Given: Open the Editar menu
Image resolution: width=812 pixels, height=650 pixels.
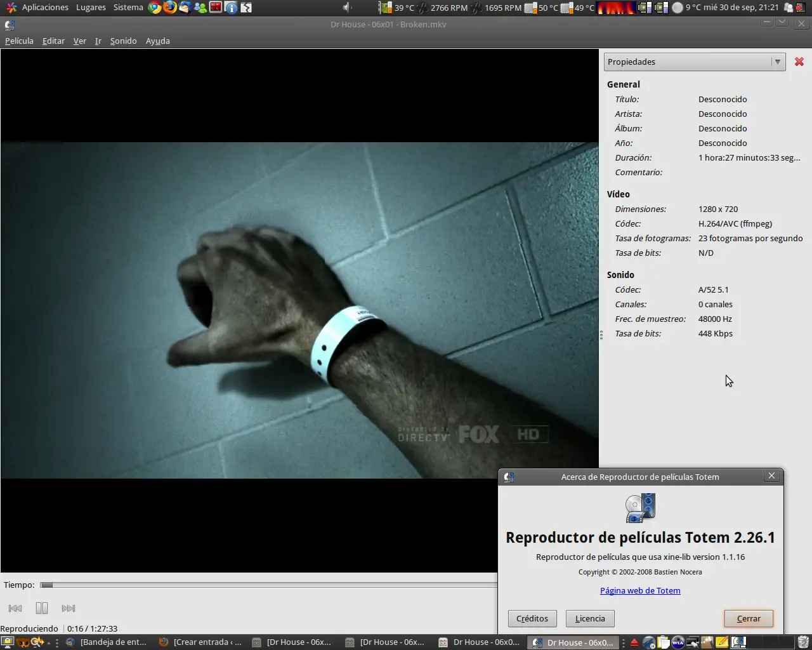Looking at the screenshot, I should 53,41.
